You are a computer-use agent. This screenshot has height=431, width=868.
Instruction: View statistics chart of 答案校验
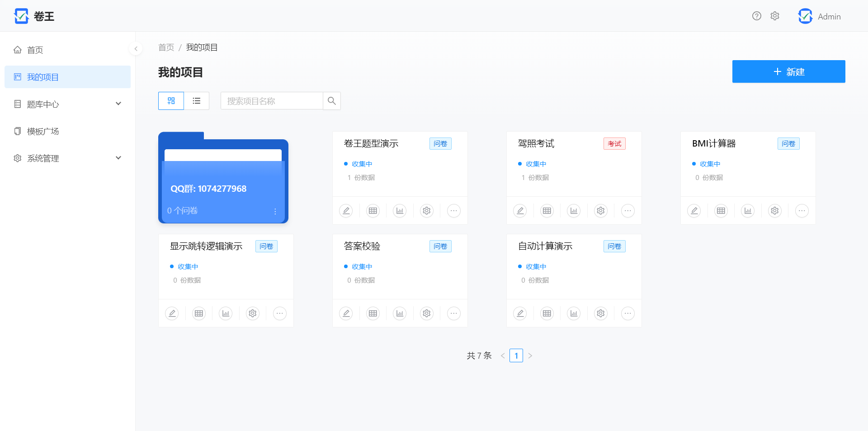[x=400, y=313]
